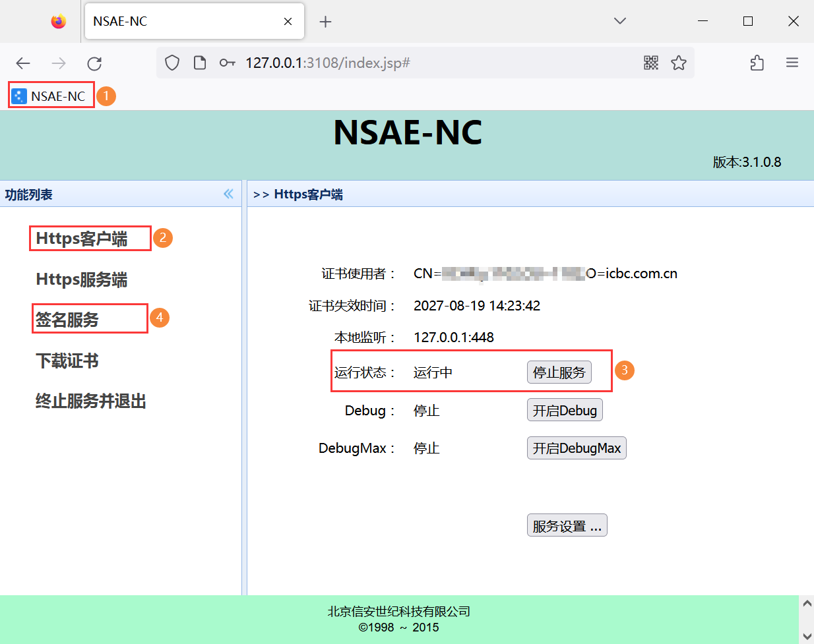Image resolution: width=814 pixels, height=644 pixels.
Task: Open the 下载证书 menu item
Action: tap(67, 361)
